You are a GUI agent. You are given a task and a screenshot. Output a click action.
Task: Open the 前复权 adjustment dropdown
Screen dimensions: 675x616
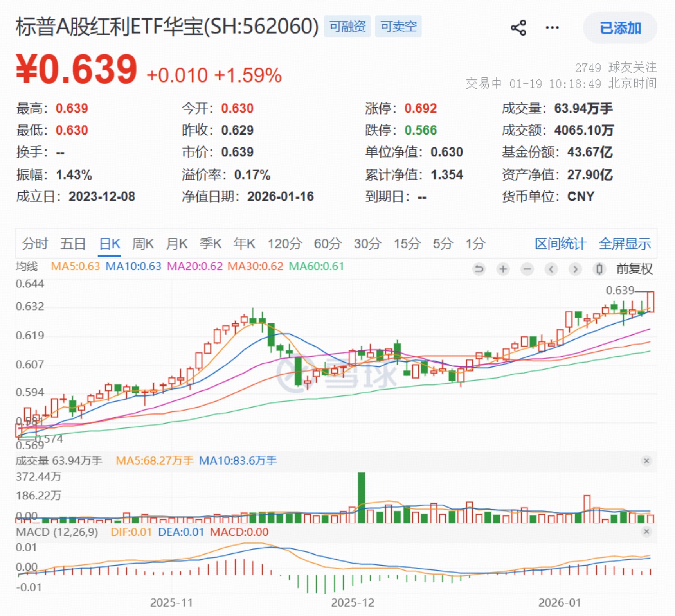point(634,269)
